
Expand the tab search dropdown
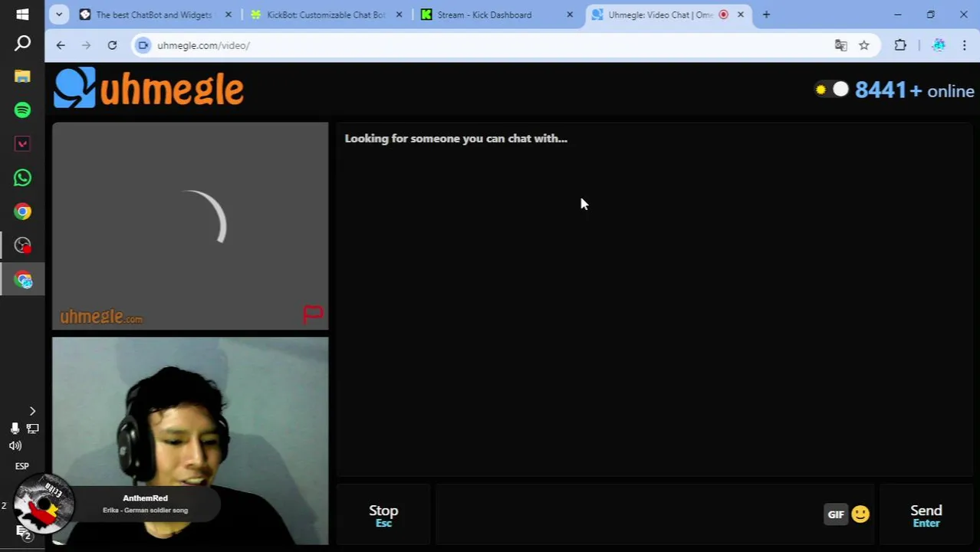(x=59, y=15)
